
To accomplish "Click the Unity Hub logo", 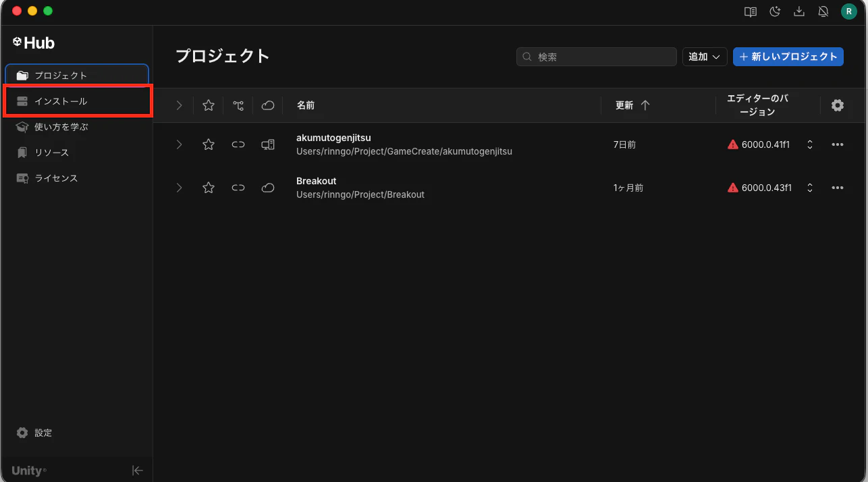I will click(x=33, y=43).
